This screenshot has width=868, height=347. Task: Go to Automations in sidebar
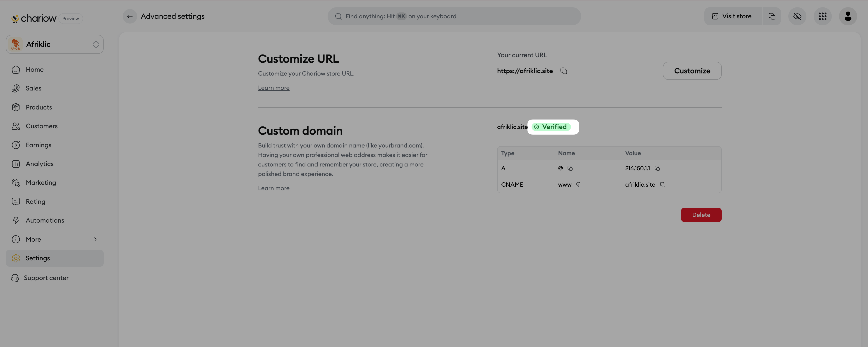coord(45,221)
